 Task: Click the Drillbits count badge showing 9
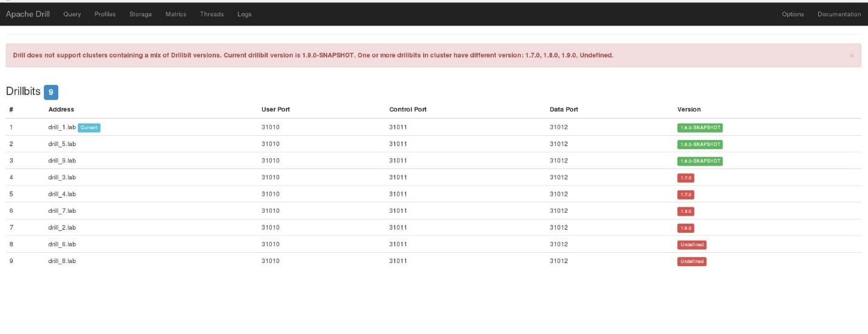[51, 92]
